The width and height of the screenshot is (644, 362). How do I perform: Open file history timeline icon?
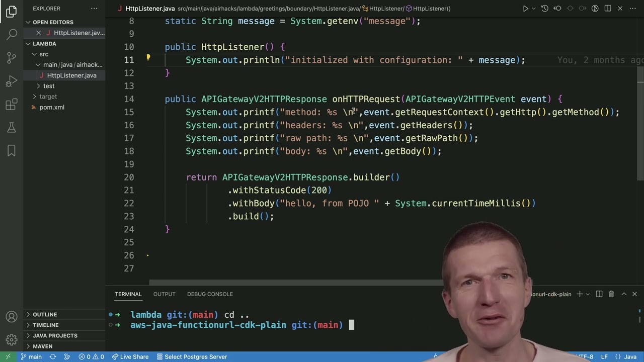pyautogui.click(x=544, y=9)
